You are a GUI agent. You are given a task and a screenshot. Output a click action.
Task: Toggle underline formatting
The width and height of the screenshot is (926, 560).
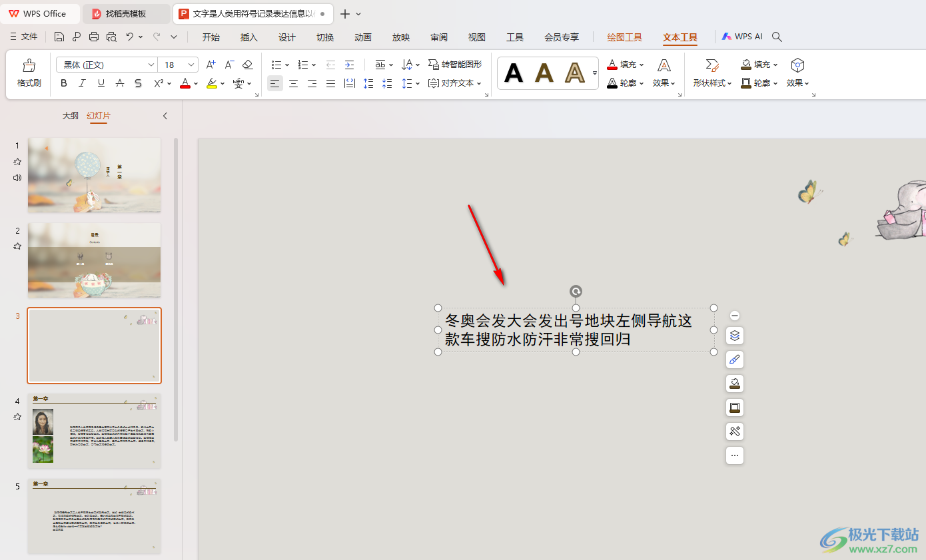[101, 83]
